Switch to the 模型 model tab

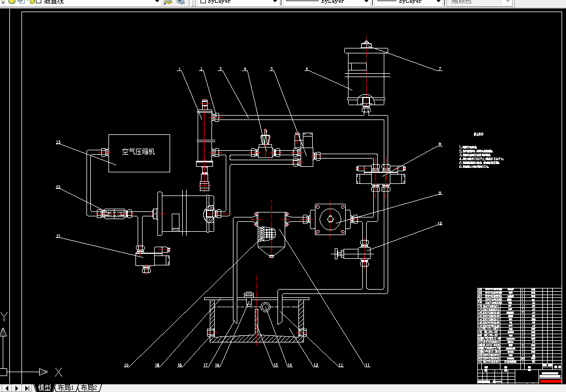coord(44,388)
